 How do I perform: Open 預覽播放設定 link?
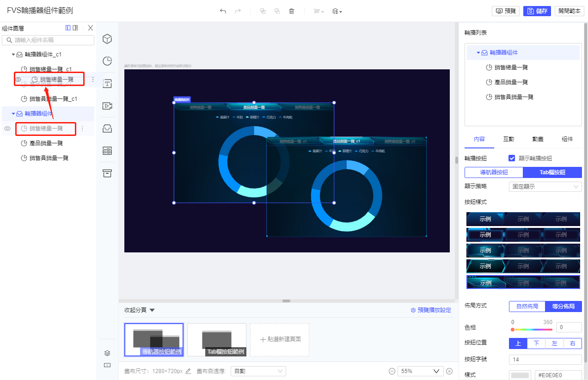click(x=431, y=310)
